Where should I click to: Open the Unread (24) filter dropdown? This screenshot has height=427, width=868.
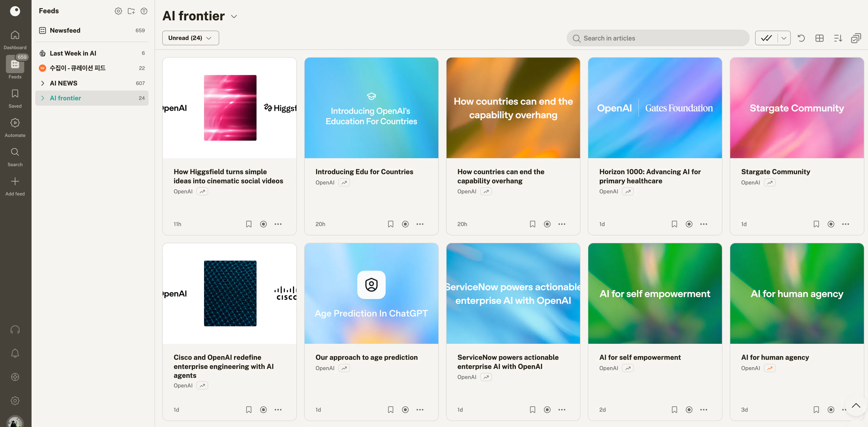coord(190,38)
